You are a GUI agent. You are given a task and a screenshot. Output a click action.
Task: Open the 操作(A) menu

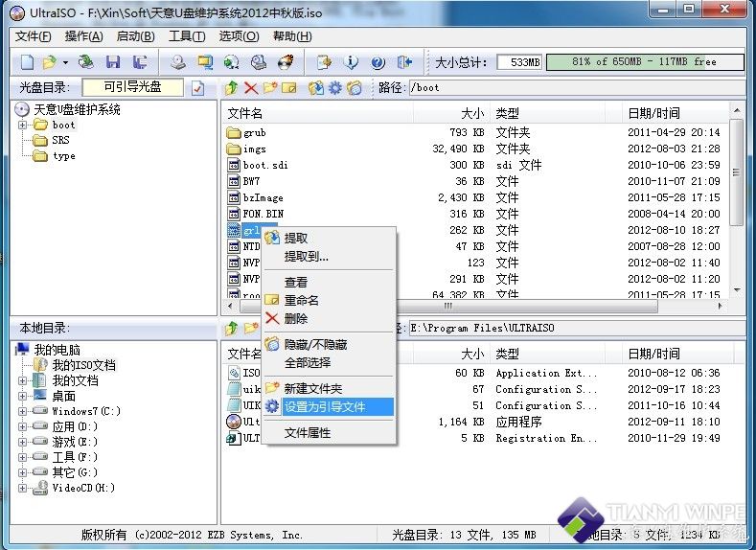click(84, 36)
